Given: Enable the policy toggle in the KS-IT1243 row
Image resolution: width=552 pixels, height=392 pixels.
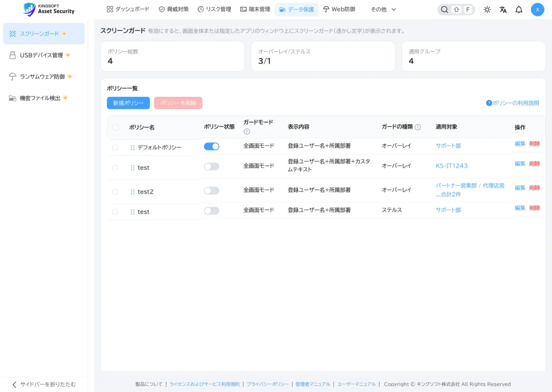Looking at the screenshot, I should click(211, 166).
